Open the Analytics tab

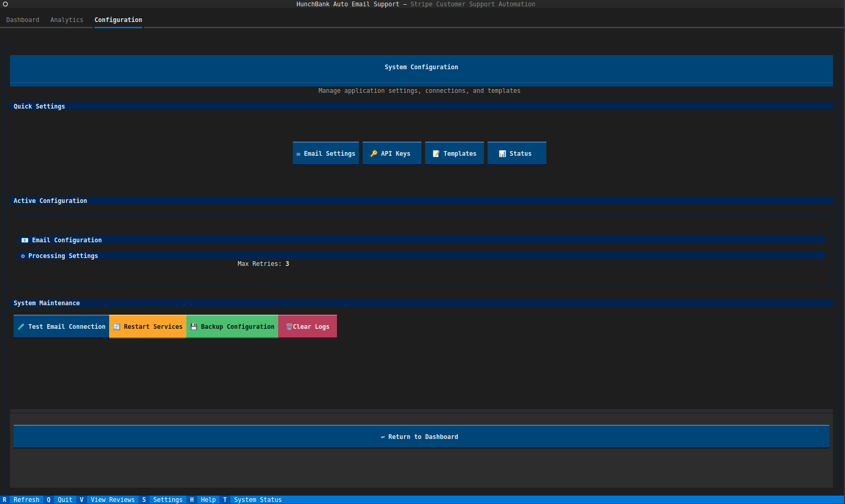[67, 19]
